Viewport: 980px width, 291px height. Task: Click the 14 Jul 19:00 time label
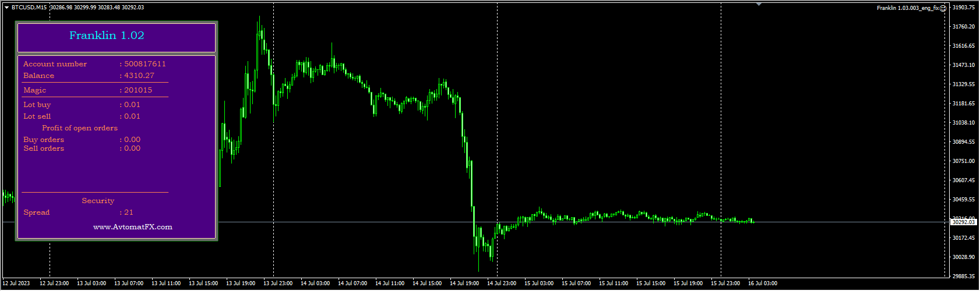[464, 283]
